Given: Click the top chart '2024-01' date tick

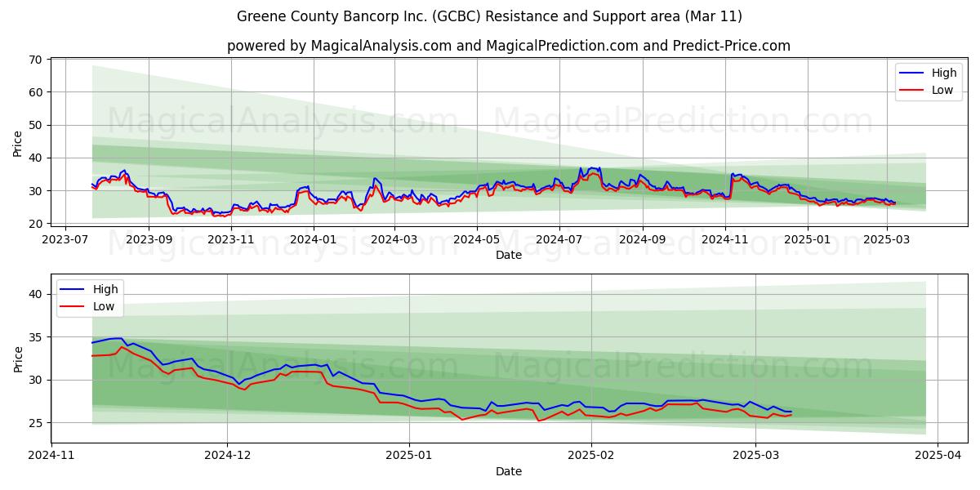Looking at the screenshot, I should click(313, 240).
